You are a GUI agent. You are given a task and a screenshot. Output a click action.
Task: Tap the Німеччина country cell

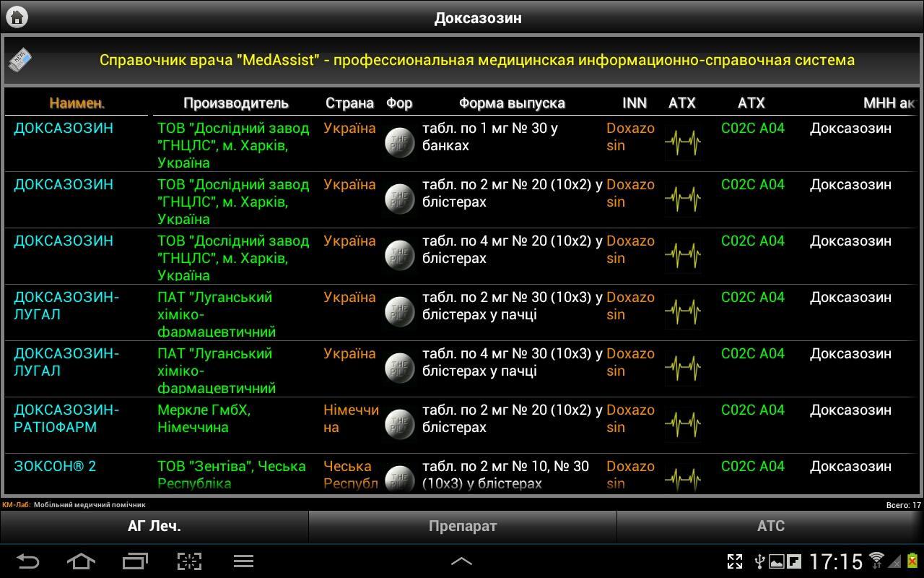click(351, 418)
